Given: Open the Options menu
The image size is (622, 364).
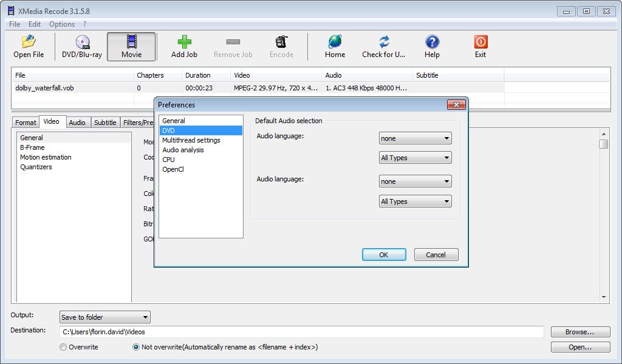Looking at the screenshot, I should 62,24.
